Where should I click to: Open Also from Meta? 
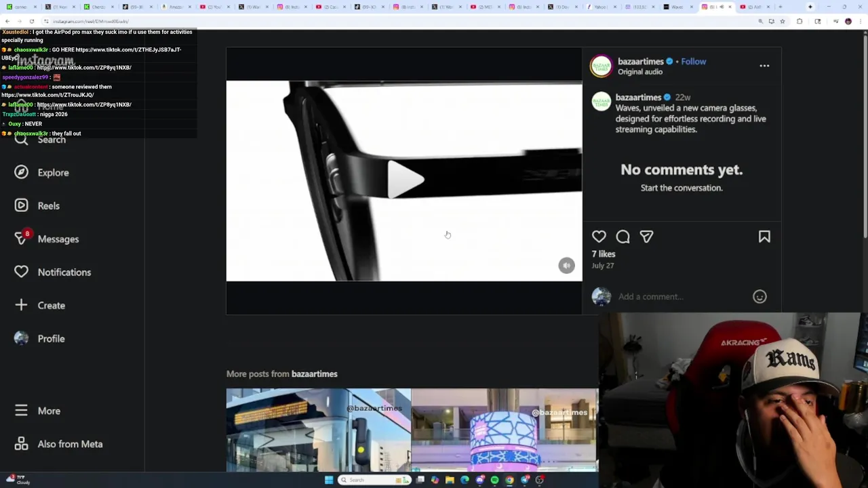click(x=58, y=444)
